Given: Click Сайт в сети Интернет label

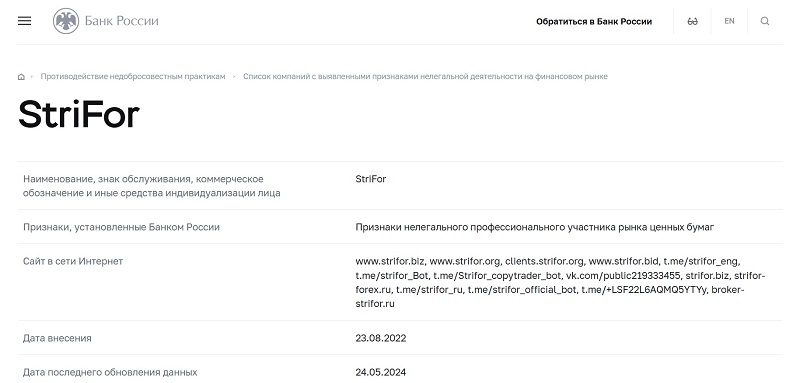Looking at the screenshot, I should click(73, 261).
